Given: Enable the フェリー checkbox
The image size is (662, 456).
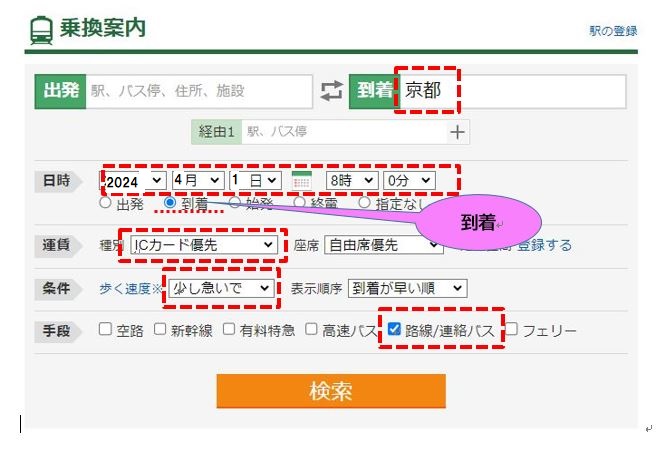Looking at the screenshot, I should tap(512, 329).
